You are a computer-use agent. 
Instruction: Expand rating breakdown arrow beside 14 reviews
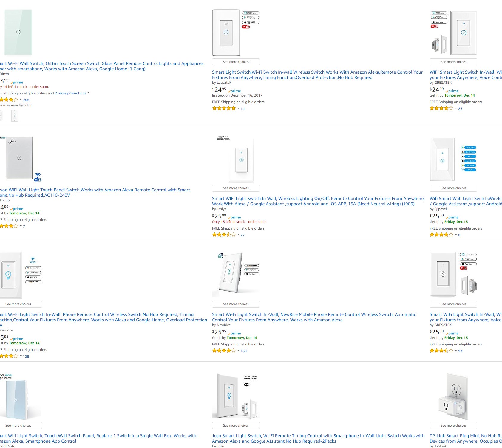pyautogui.click(x=238, y=108)
